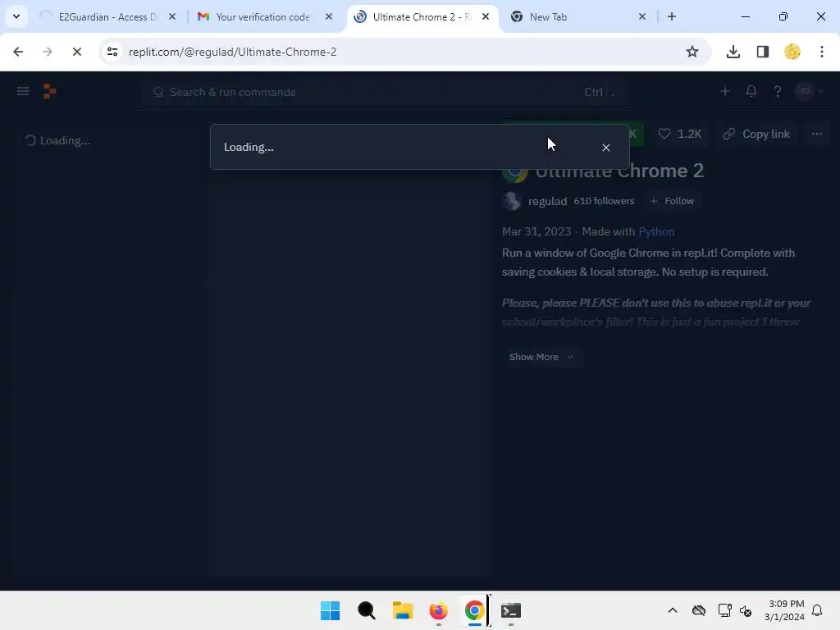Image resolution: width=840 pixels, height=630 pixels.
Task: Open the Chrome profile avatar
Action: click(x=792, y=52)
